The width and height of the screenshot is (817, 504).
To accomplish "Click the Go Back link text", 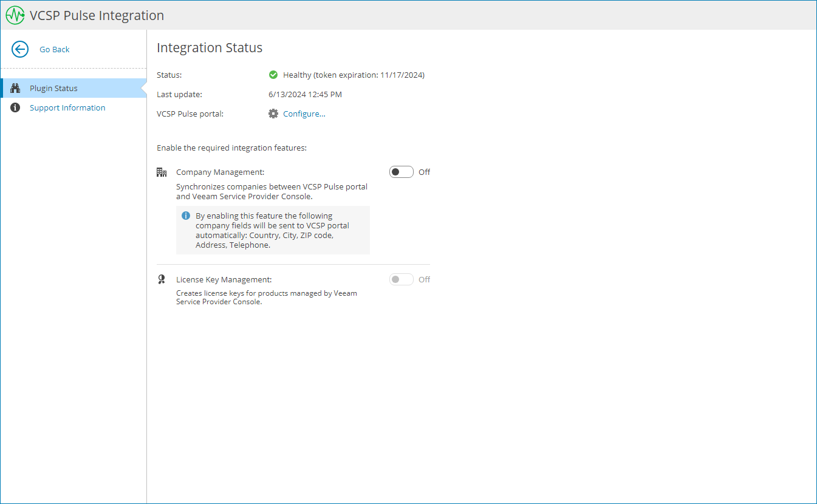I will tap(55, 49).
